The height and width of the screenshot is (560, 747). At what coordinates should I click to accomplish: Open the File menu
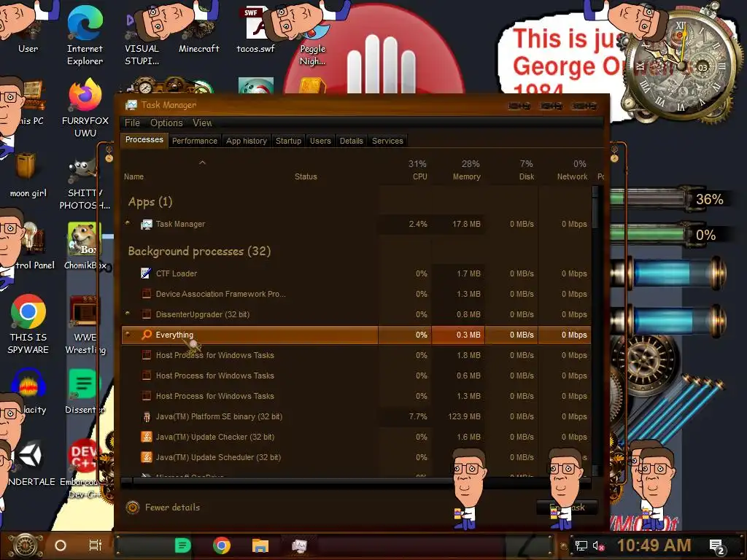pos(132,122)
